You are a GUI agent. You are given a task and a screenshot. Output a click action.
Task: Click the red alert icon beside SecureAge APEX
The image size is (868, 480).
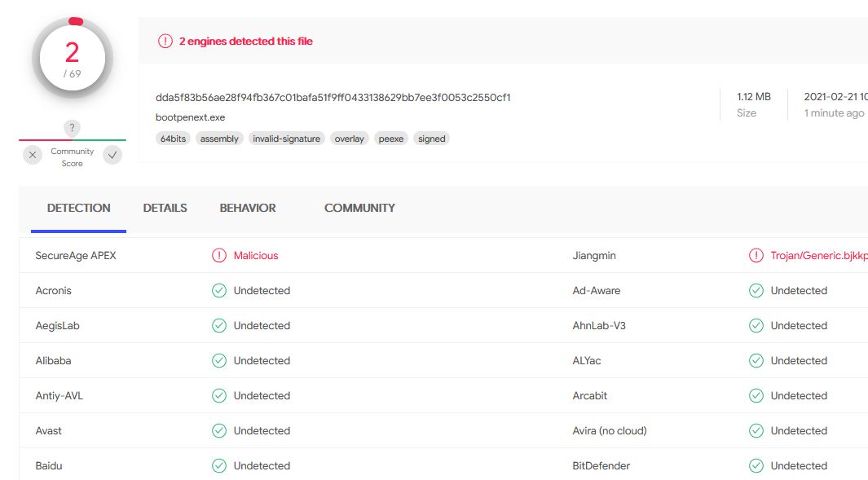click(219, 256)
